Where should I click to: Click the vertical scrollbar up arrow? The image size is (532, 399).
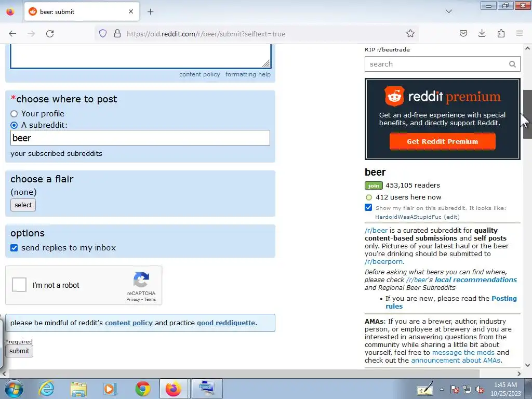point(528,48)
